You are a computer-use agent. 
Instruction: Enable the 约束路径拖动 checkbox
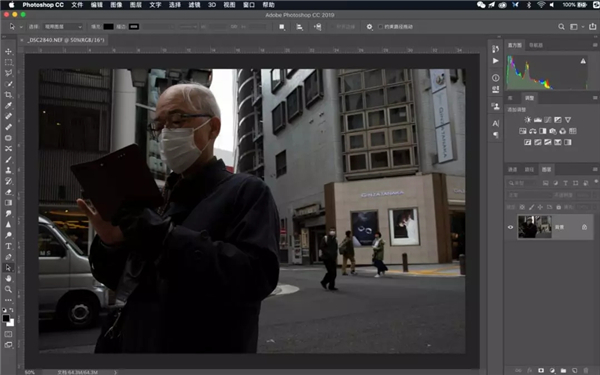point(380,27)
